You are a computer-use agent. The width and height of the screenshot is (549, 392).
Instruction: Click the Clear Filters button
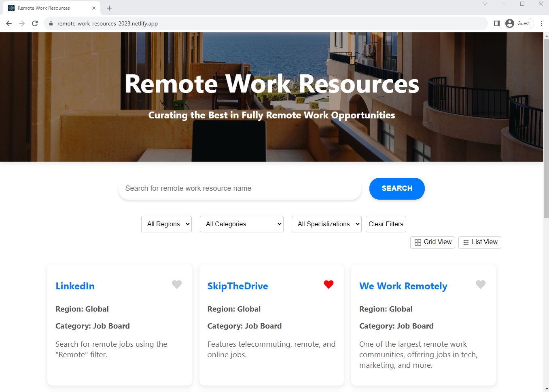pyautogui.click(x=386, y=224)
